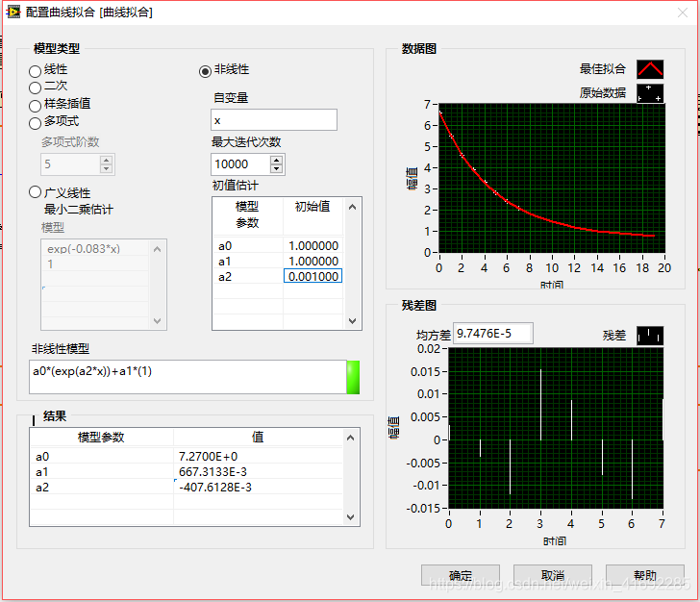Increase the 最大迭代次数 value with up arrow
The width and height of the screenshot is (700, 602).
pyautogui.click(x=276, y=160)
